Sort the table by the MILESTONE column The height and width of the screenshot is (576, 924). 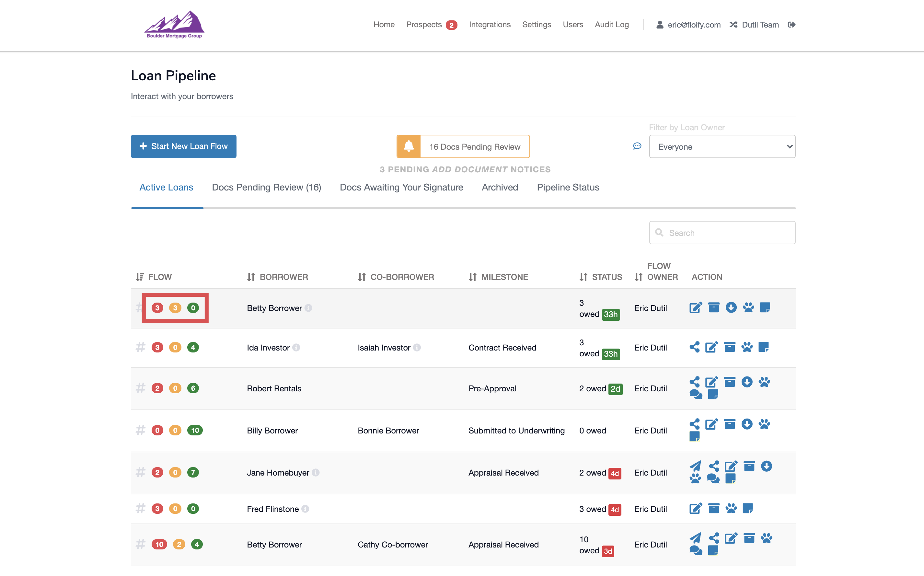coord(498,277)
